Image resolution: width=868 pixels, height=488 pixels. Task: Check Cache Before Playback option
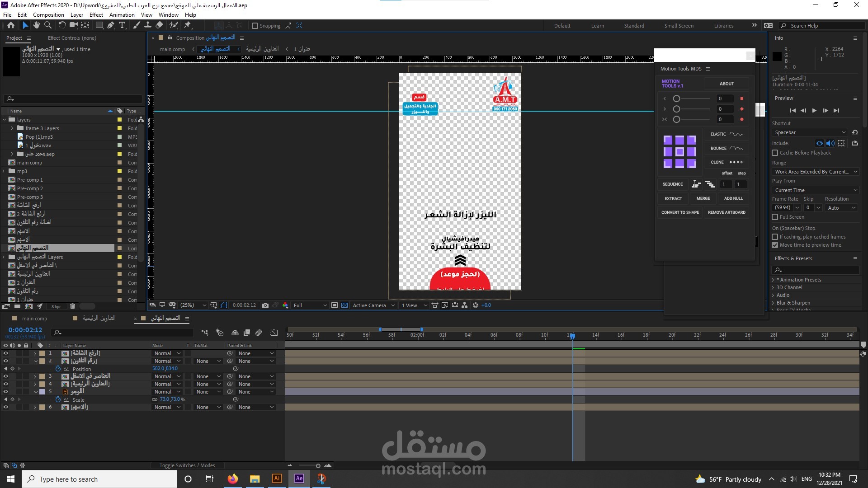[x=775, y=153]
